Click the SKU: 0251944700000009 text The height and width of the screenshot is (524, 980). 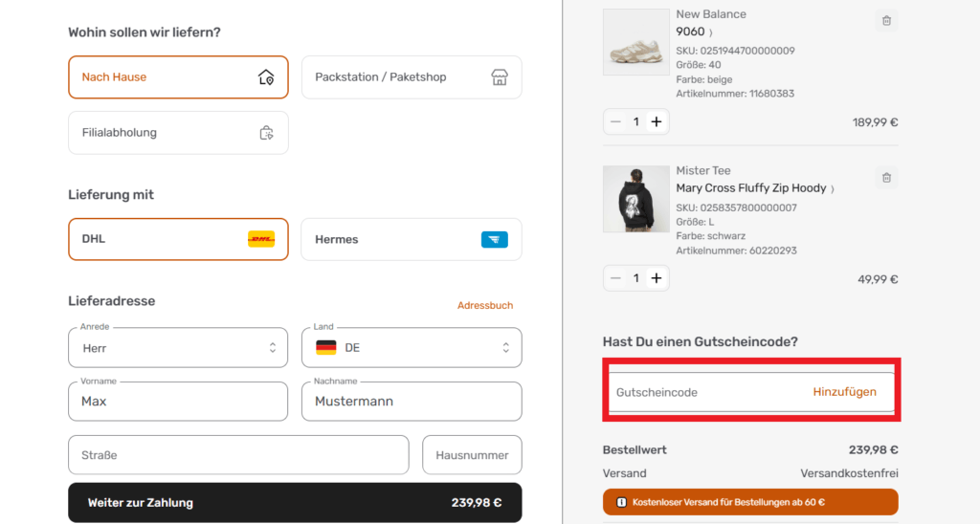coord(735,51)
